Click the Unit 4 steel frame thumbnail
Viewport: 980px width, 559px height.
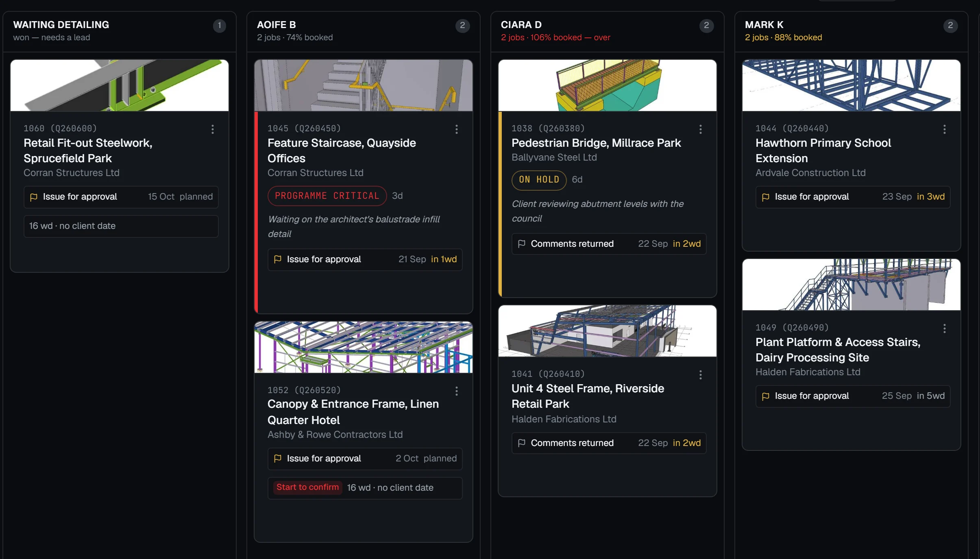pos(608,331)
